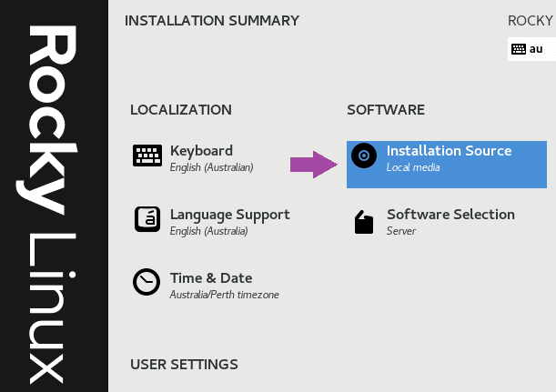
Task: Open the Keyboard English (Australian) setting
Action: [x=193, y=157]
